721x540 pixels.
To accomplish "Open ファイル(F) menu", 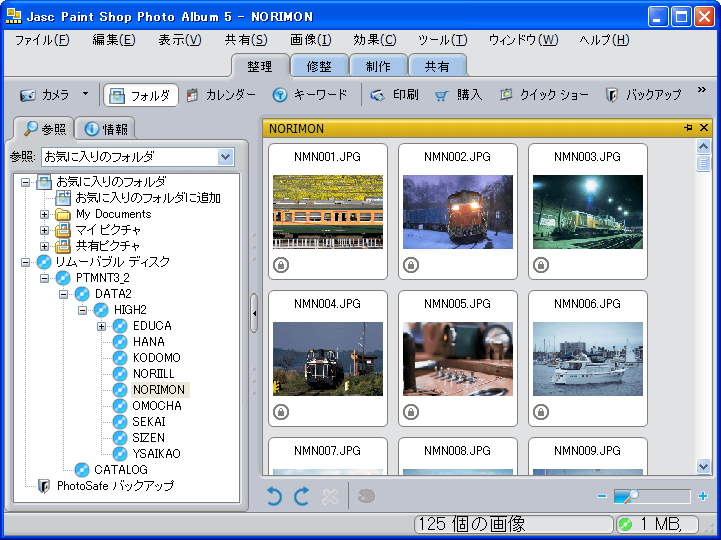I will [42, 40].
